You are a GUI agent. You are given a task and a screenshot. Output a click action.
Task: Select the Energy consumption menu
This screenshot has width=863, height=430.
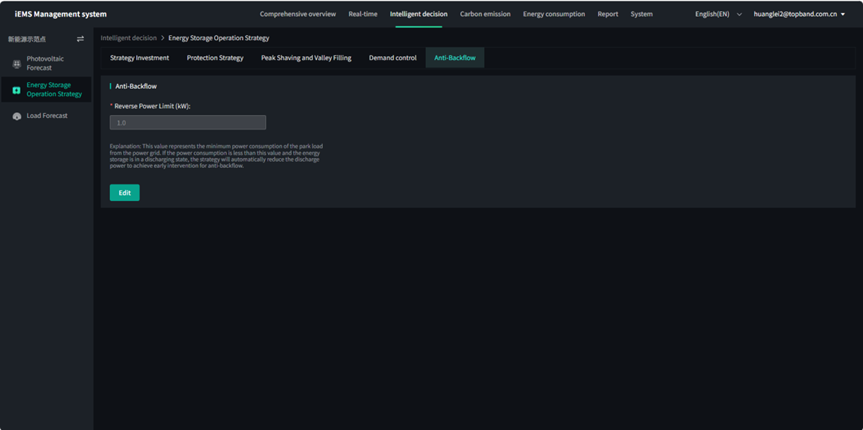[554, 14]
